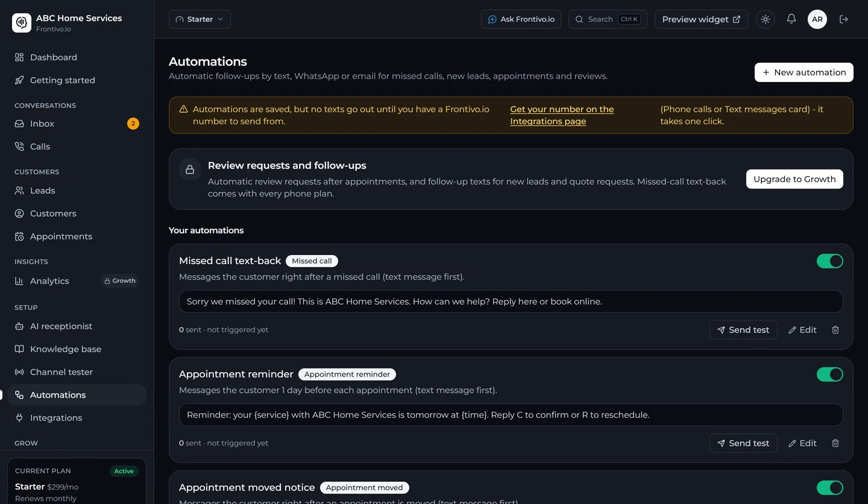
Task: Open Appointments page
Action: tap(77, 236)
